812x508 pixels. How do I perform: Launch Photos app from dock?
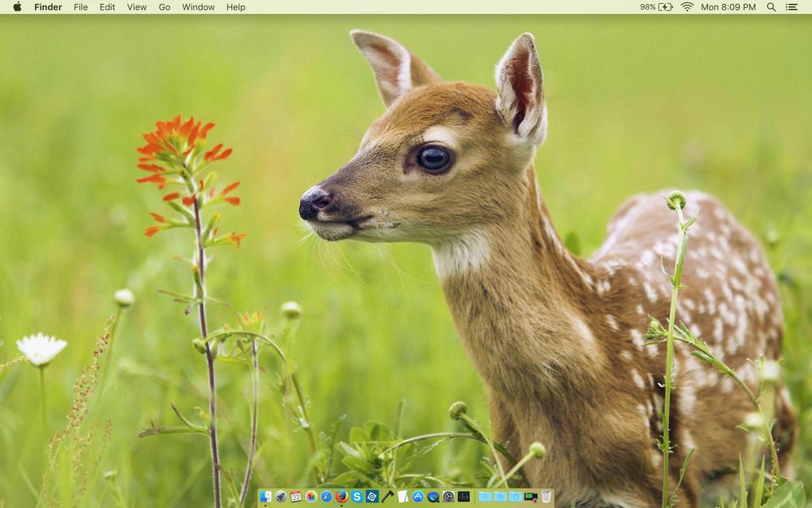tap(311, 497)
